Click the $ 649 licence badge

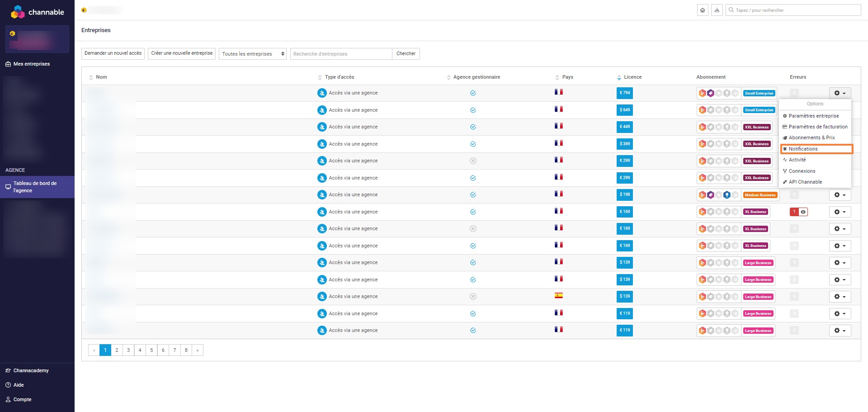625,110
